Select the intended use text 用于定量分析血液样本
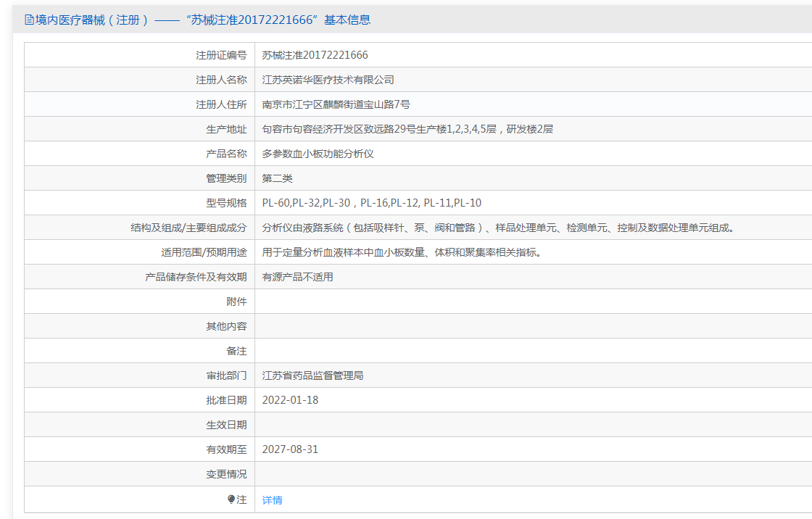The width and height of the screenshot is (812, 519). pyautogui.click(x=402, y=252)
